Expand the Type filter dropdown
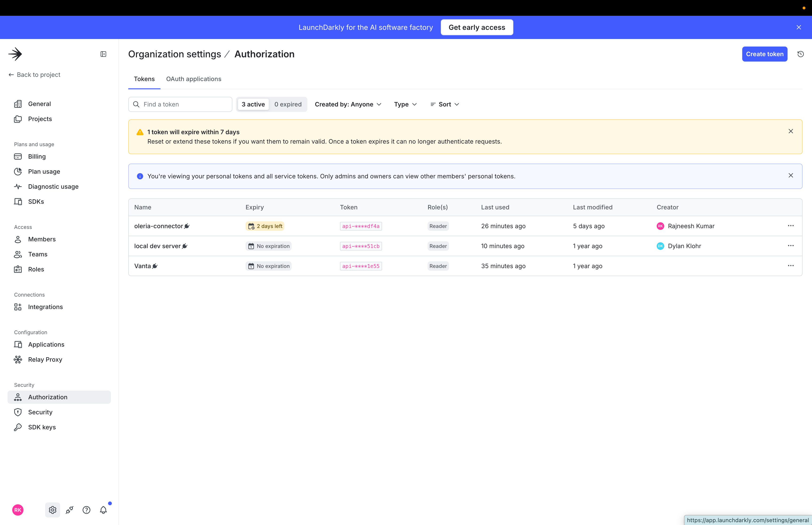Screen dimensions: 812x525 pyautogui.click(x=405, y=104)
